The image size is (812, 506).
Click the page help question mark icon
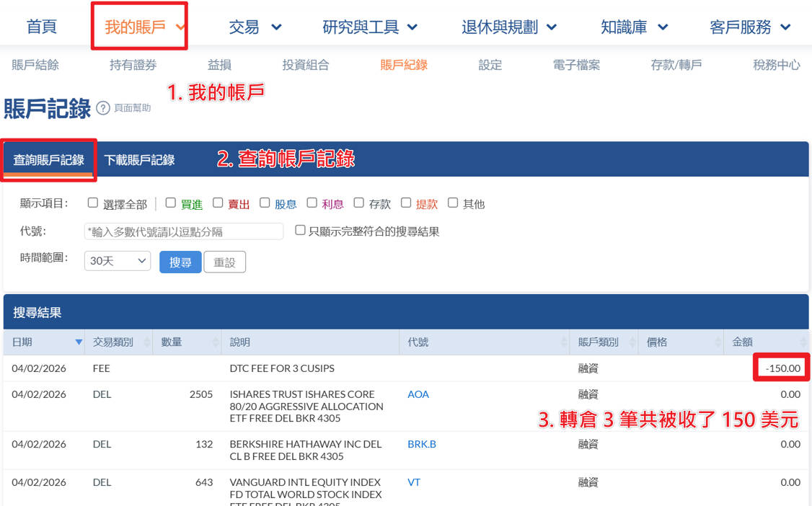(x=103, y=108)
